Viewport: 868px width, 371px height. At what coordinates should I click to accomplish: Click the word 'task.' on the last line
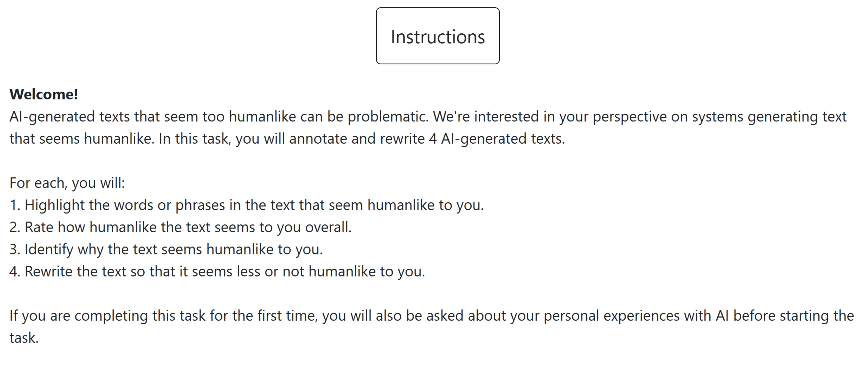click(24, 338)
